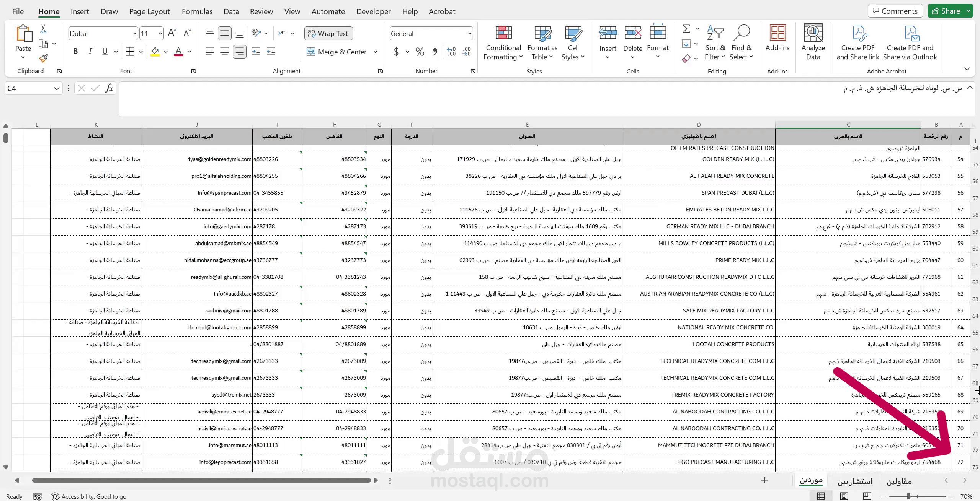Open the Formulas ribbon tab

click(197, 11)
